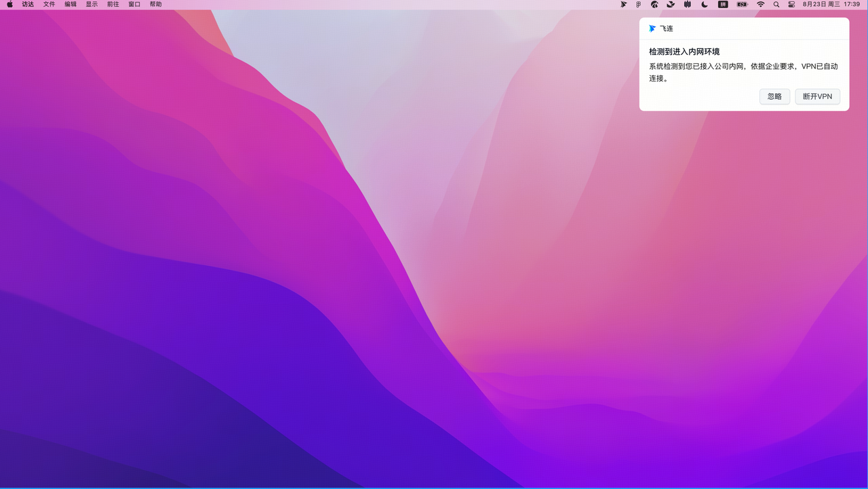
Task: Click the Figma icon in menu bar
Action: click(x=639, y=4)
